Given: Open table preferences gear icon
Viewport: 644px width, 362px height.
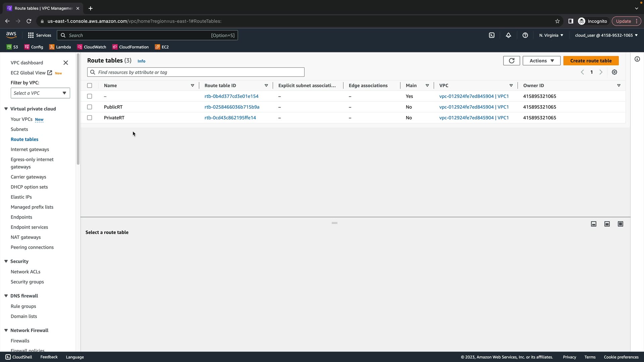Looking at the screenshot, I should pos(614,72).
